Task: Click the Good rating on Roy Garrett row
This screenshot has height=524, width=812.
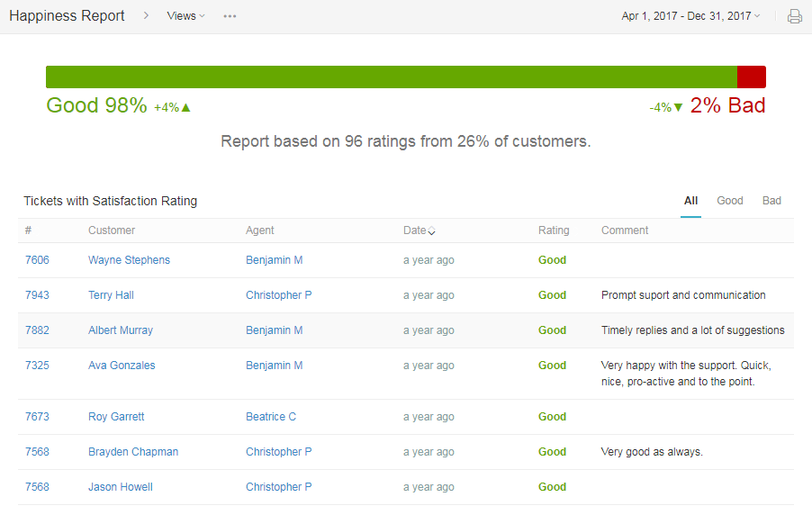Action: [552, 417]
